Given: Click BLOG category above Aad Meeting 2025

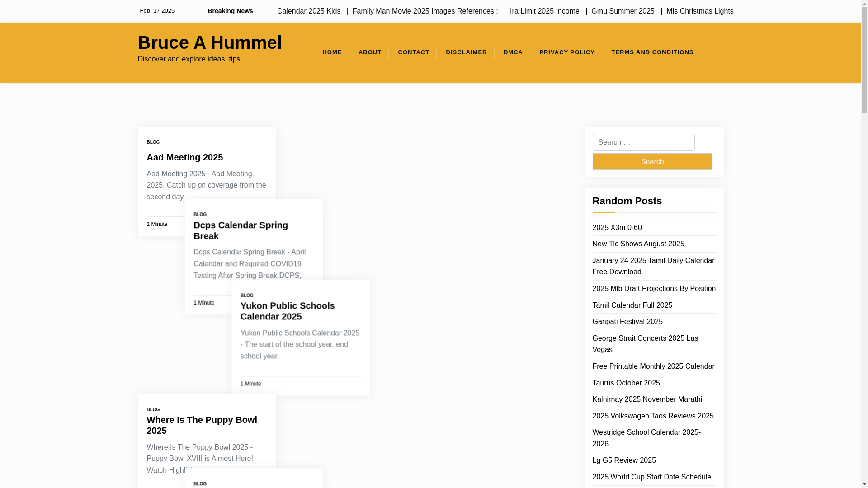Looking at the screenshot, I should (x=153, y=142).
